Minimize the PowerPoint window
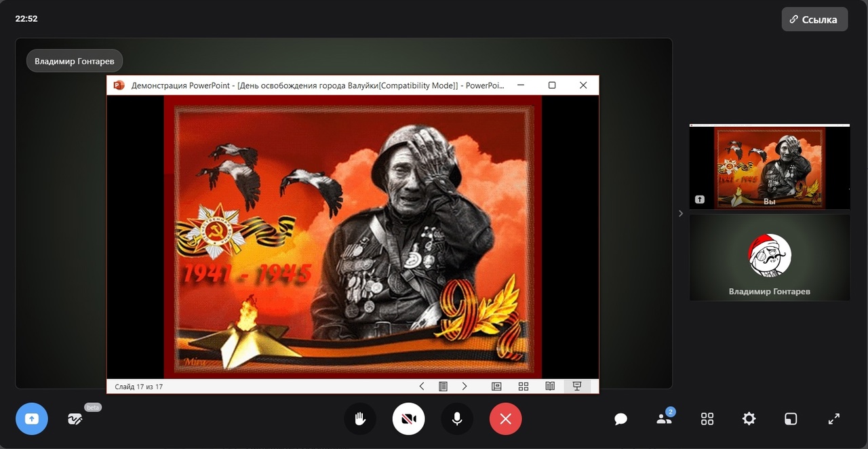The width and height of the screenshot is (868, 449). [521, 85]
